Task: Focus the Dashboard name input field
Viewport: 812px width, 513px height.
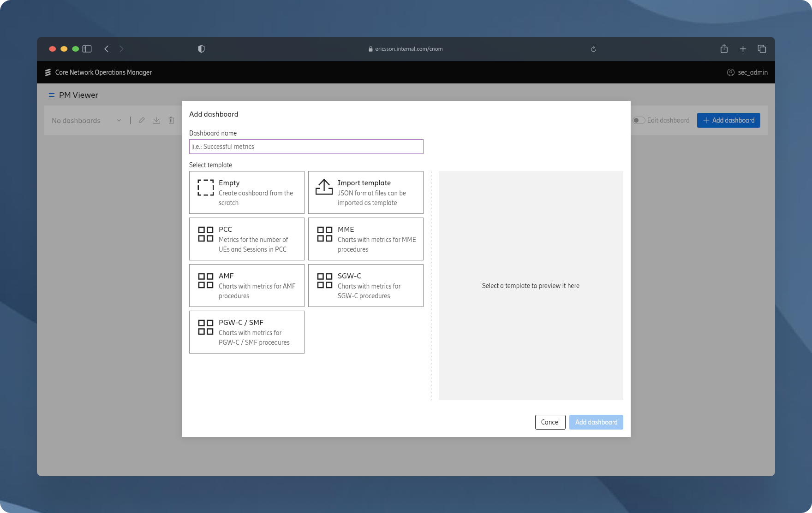Action: tap(306, 147)
